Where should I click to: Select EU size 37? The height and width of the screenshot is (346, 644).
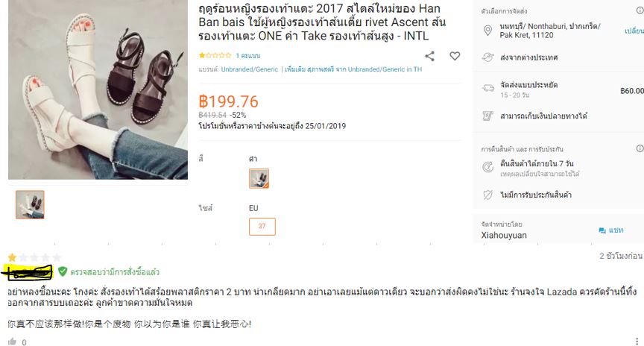click(262, 227)
